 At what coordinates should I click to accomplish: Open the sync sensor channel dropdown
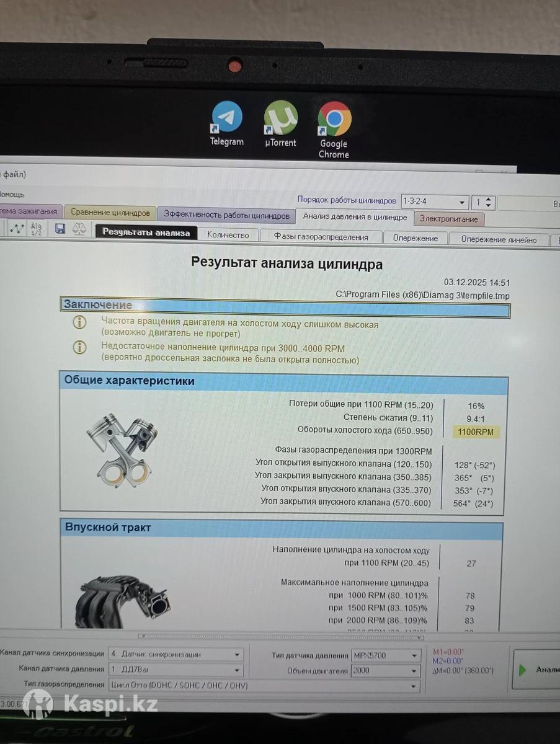(x=238, y=655)
